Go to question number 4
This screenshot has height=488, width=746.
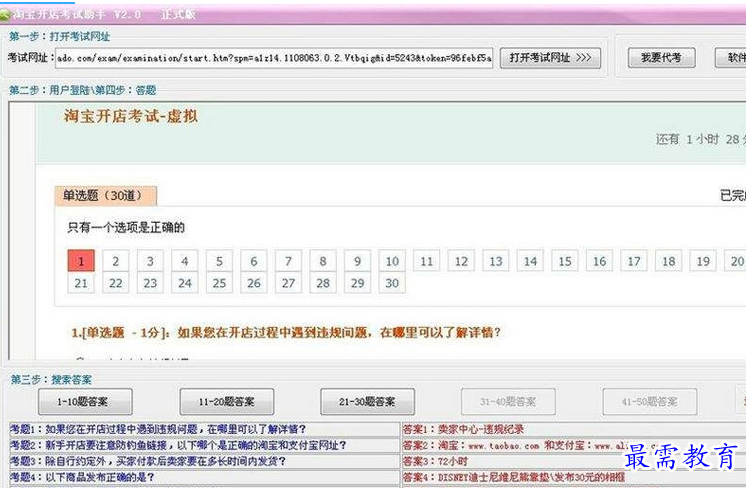pos(185,261)
